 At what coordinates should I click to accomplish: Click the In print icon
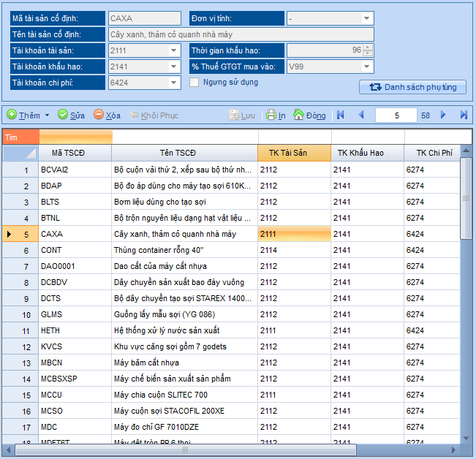(271, 115)
